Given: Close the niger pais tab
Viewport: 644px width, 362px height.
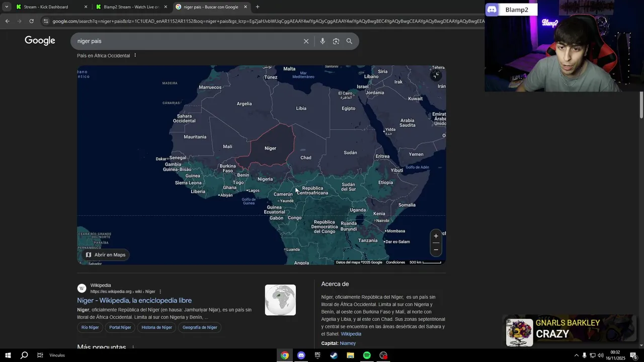Looking at the screenshot, I should (x=246, y=7).
